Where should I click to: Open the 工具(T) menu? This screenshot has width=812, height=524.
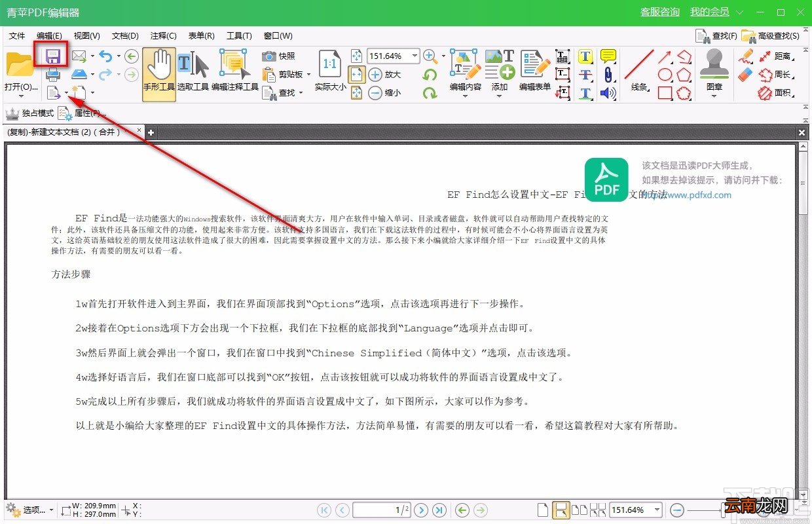[x=240, y=35]
